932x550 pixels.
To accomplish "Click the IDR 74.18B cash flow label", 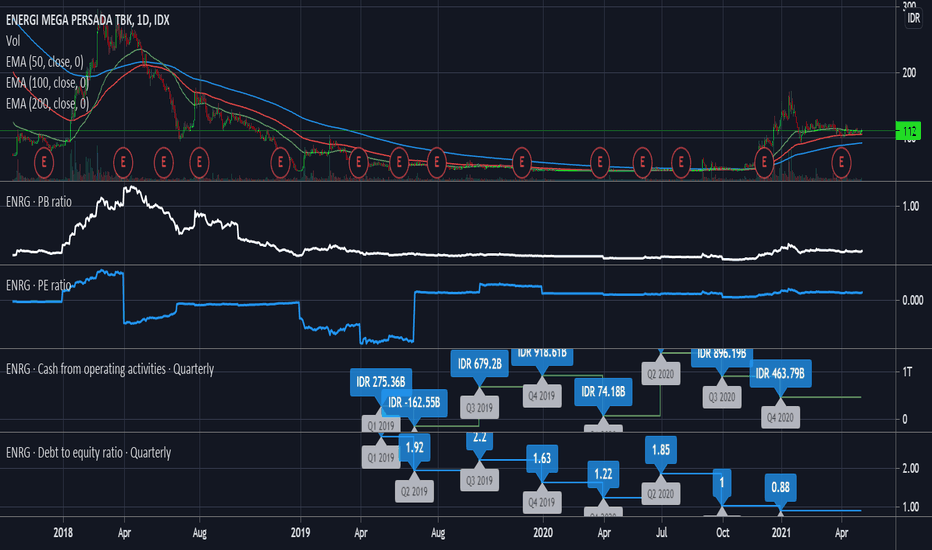I will click(603, 392).
